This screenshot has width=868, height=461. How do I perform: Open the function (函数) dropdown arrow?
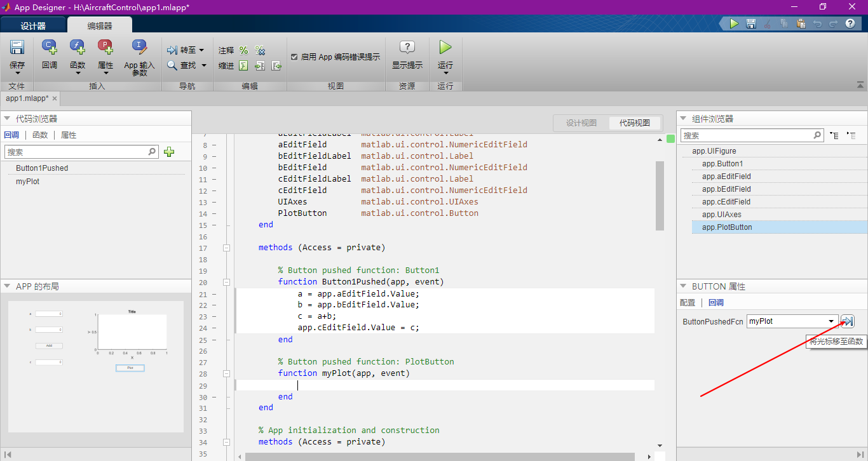pyautogui.click(x=78, y=74)
